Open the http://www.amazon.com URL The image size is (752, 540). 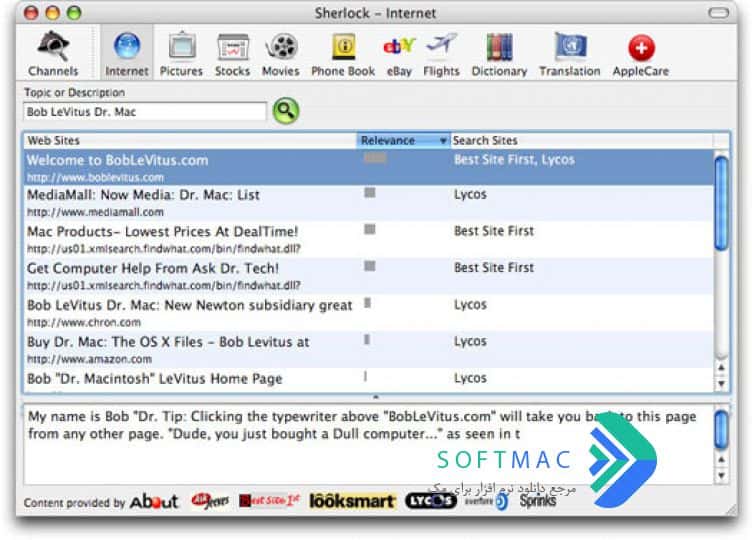89,359
